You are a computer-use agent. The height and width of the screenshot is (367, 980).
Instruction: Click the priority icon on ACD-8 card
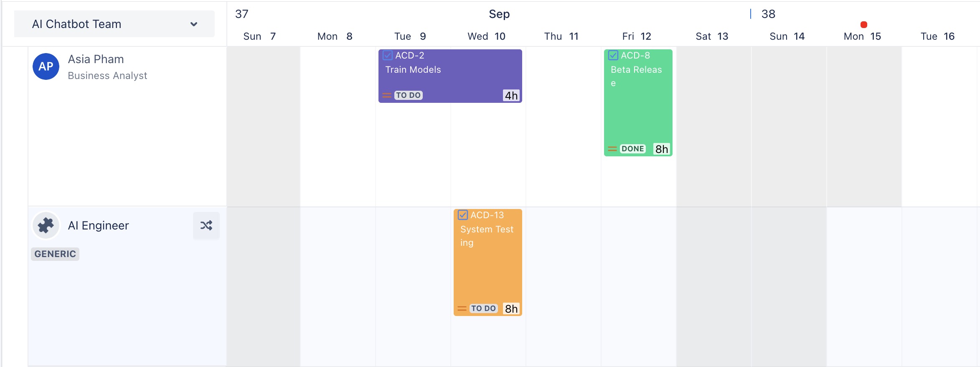[x=612, y=149]
